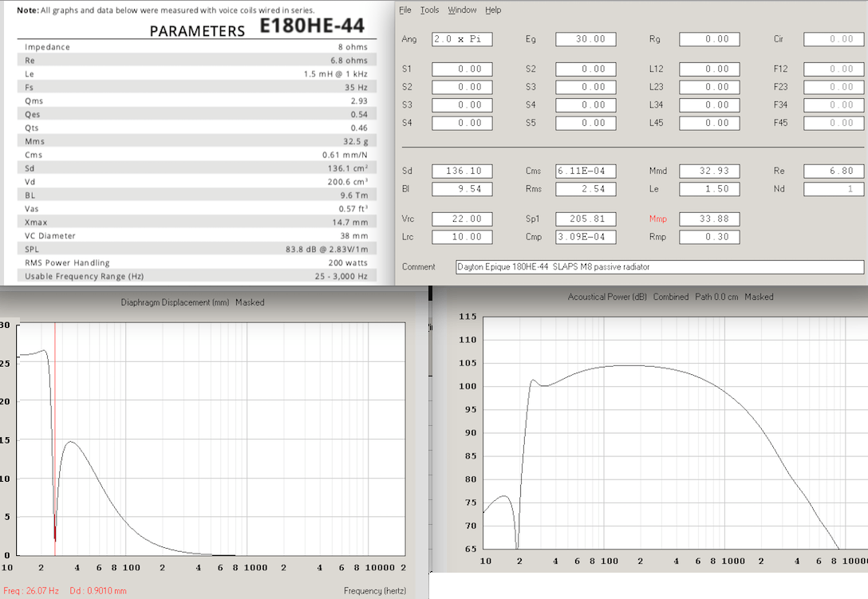Select the Ang field showing 2.0 x Pi
This screenshot has height=599, width=868.
pos(462,39)
